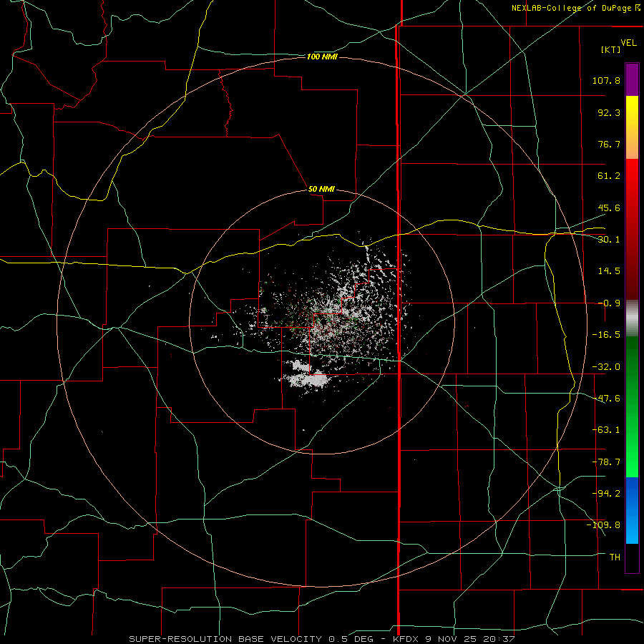The width and height of the screenshot is (644, 644).
Task: Click the TH threshold label
Action: pos(615,557)
